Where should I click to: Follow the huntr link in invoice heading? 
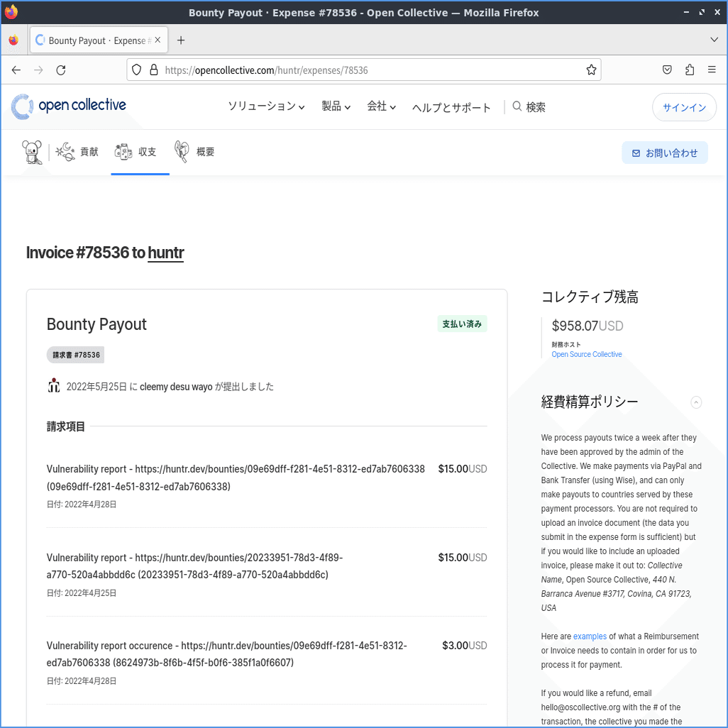(166, 253)
